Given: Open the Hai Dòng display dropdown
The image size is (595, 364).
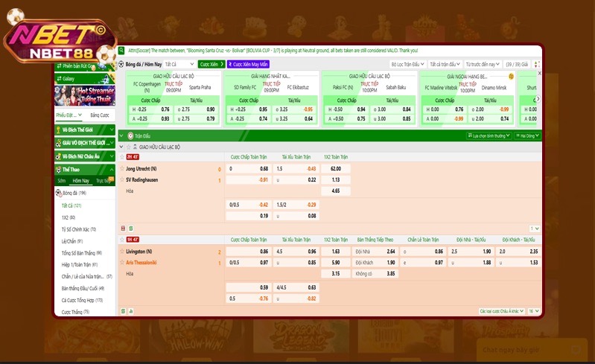Looking at the screenshot, I should [x=528, y=136].
